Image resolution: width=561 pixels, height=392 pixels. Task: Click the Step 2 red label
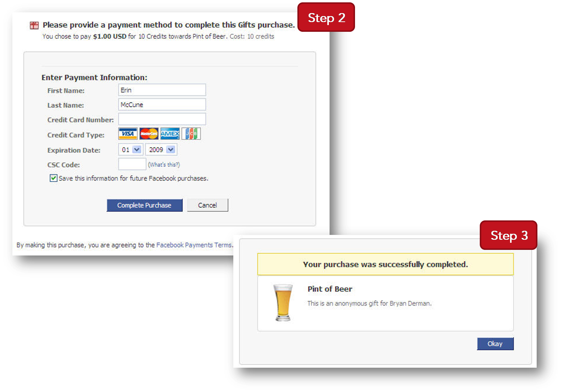pos(326,18)
